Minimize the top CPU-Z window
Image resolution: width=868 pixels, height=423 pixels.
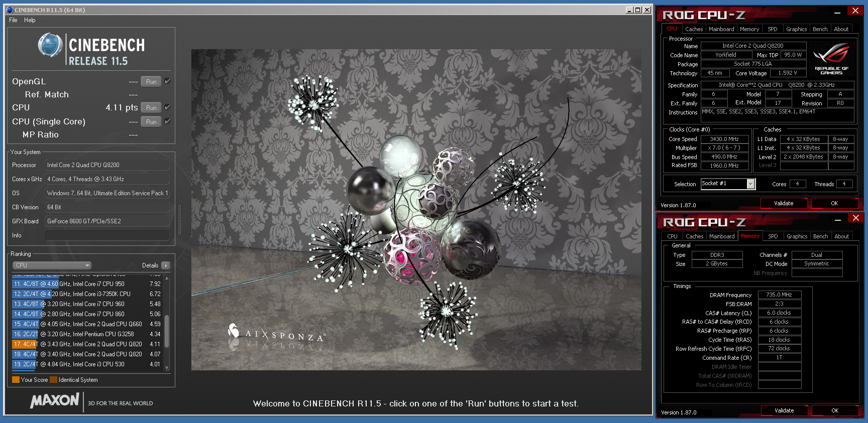tap(837, 13)
